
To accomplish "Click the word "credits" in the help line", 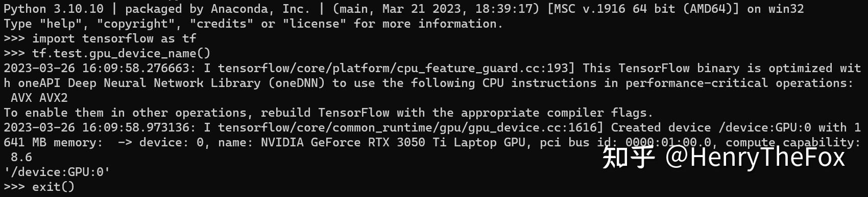I will (221, 24).
